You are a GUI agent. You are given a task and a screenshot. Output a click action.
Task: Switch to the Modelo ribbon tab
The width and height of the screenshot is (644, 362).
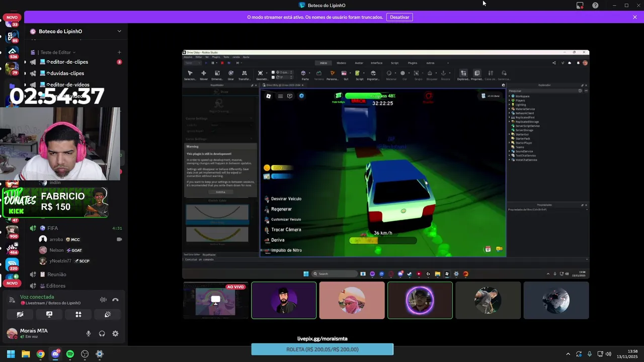(341, 63)
